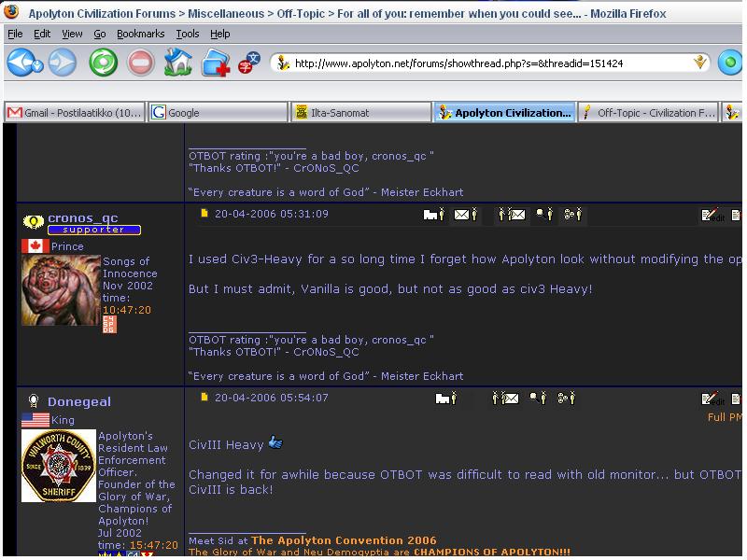The height and width of the screenshot is (560, 747).
Task: Click the add bookmark folder icon
Action: [216, 63]
